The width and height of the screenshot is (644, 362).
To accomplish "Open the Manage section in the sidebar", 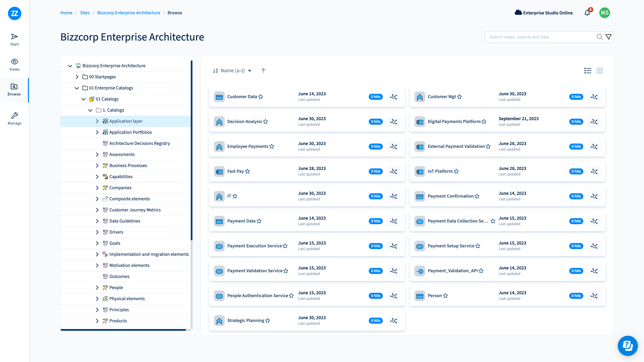I will [x=14, y=118].
